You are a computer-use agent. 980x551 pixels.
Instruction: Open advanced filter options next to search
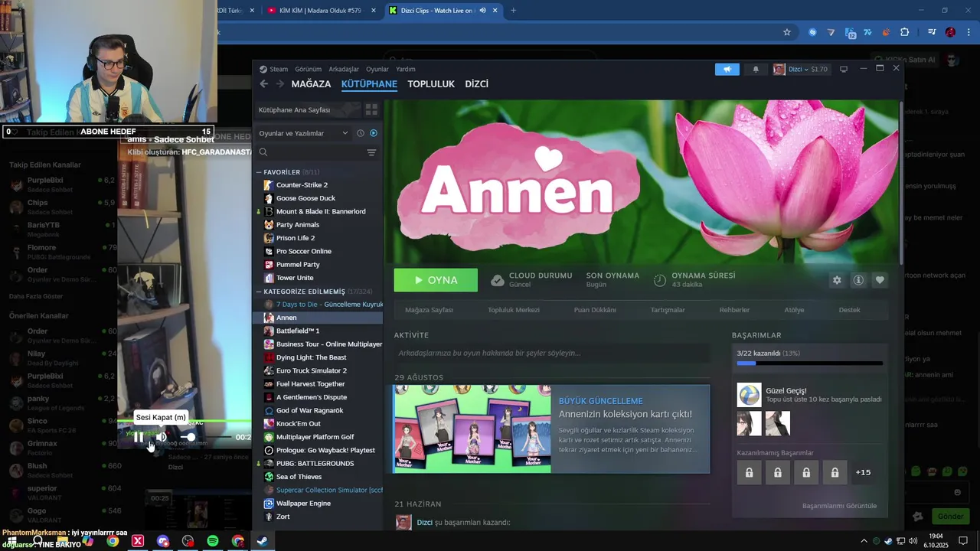[x=371, y=152]
